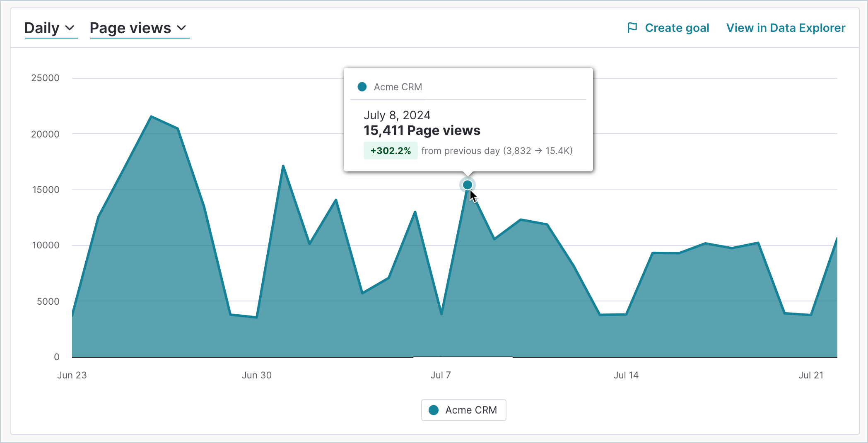Click the Jul 21 axis label
This screenshot has height=443, width=868.
tap(811, 375)
